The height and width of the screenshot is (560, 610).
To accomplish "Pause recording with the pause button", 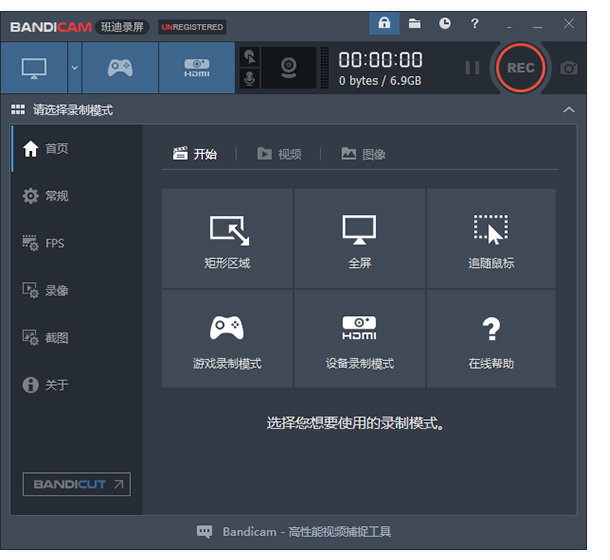I will (472, 68).
